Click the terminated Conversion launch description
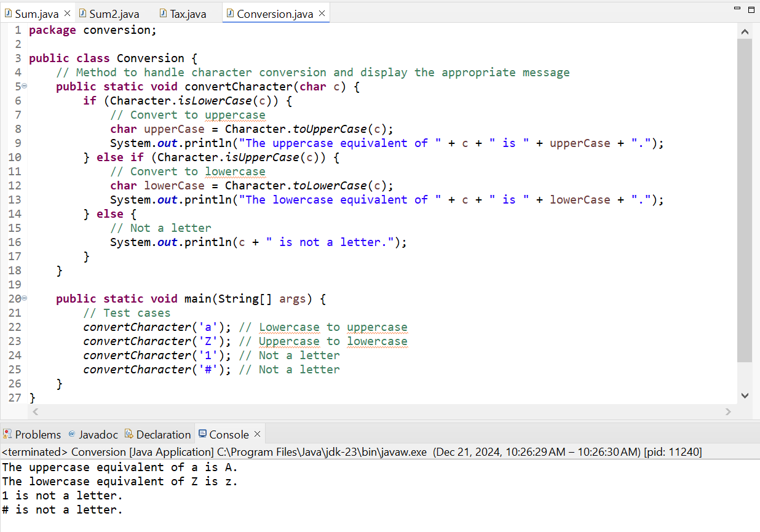 point(352,452)
